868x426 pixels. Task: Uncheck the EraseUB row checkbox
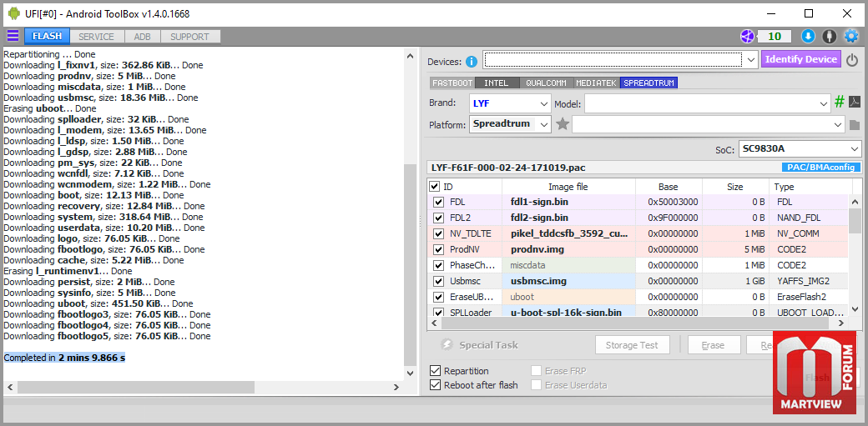(x=439, y=298)
